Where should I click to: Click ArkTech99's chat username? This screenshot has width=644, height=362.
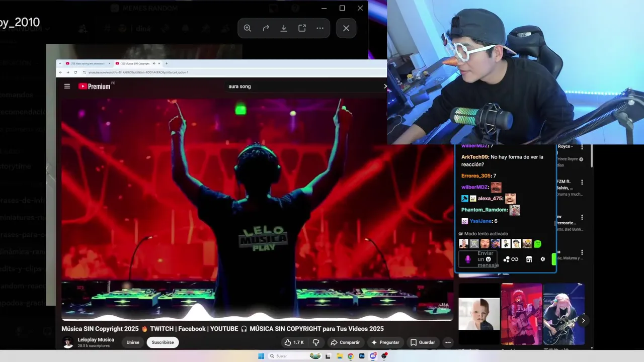[475, 157]
